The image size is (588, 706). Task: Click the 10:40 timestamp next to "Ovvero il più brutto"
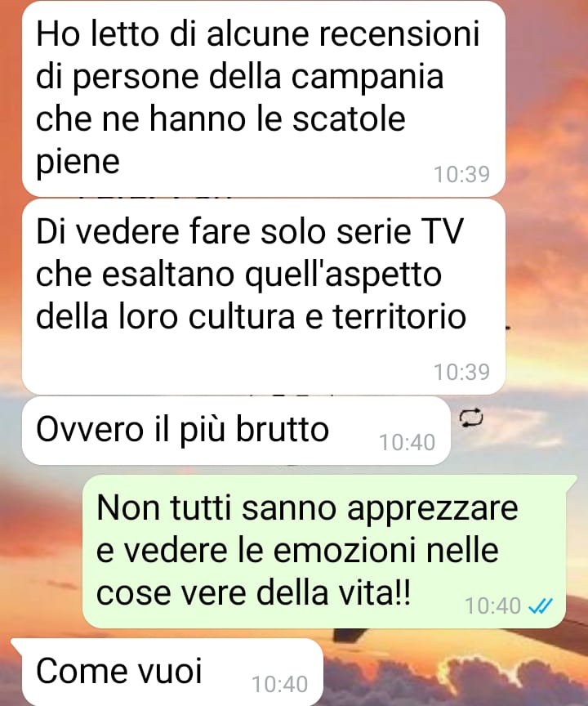click(408, 442)
